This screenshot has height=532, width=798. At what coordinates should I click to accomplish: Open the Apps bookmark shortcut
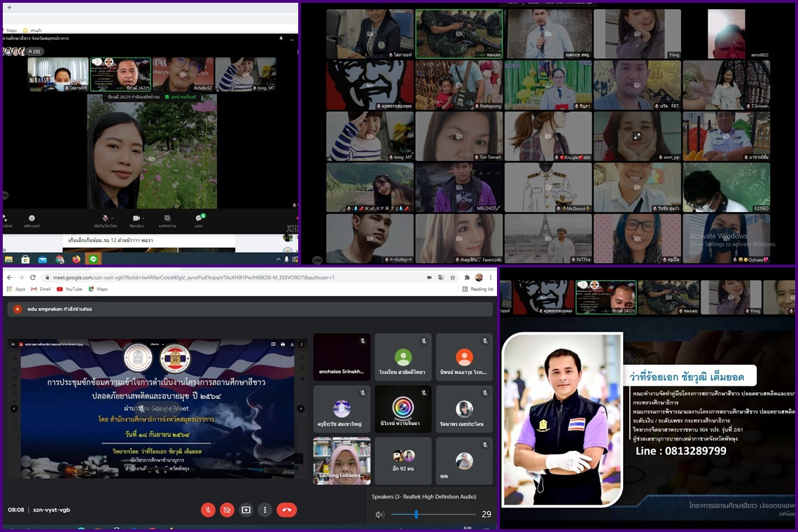16,289
